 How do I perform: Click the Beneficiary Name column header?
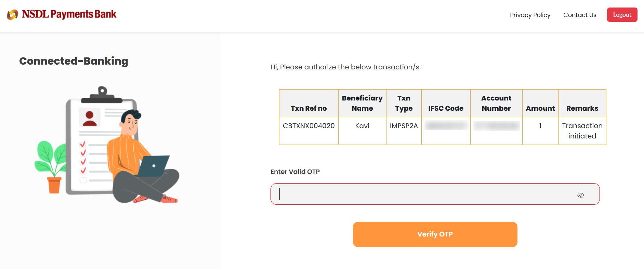click(362, 103)
